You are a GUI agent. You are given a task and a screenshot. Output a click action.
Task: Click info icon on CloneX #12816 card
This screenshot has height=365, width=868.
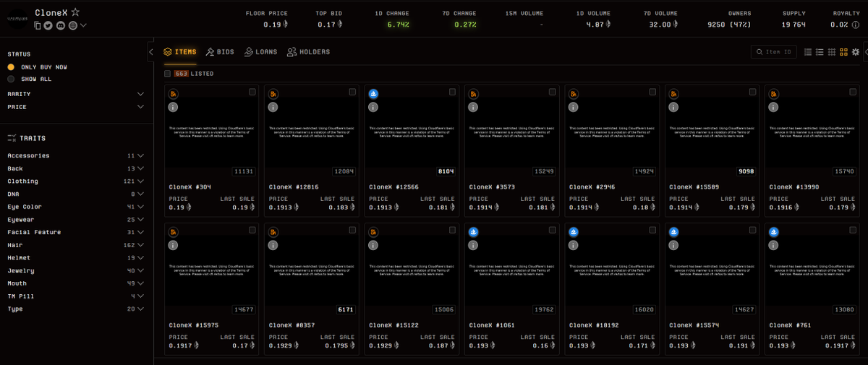pos(273,107)
